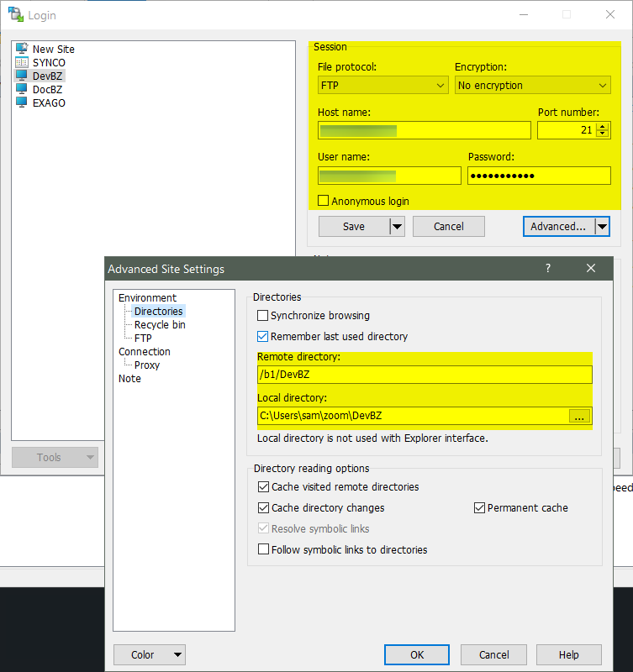Disable Permanent cache option

pos(480,508)
